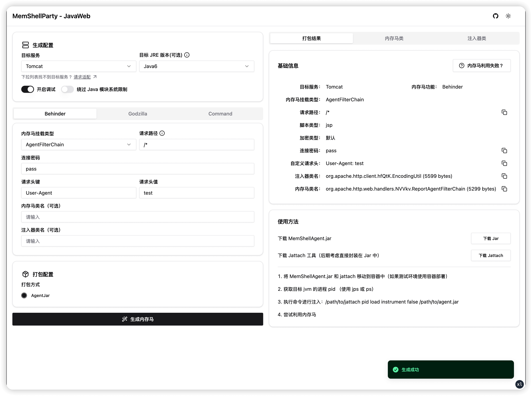The width and height of the screenshot is (532, 396).
Task: Open the GitHub repository icon
Action: [x=495, y=16]
